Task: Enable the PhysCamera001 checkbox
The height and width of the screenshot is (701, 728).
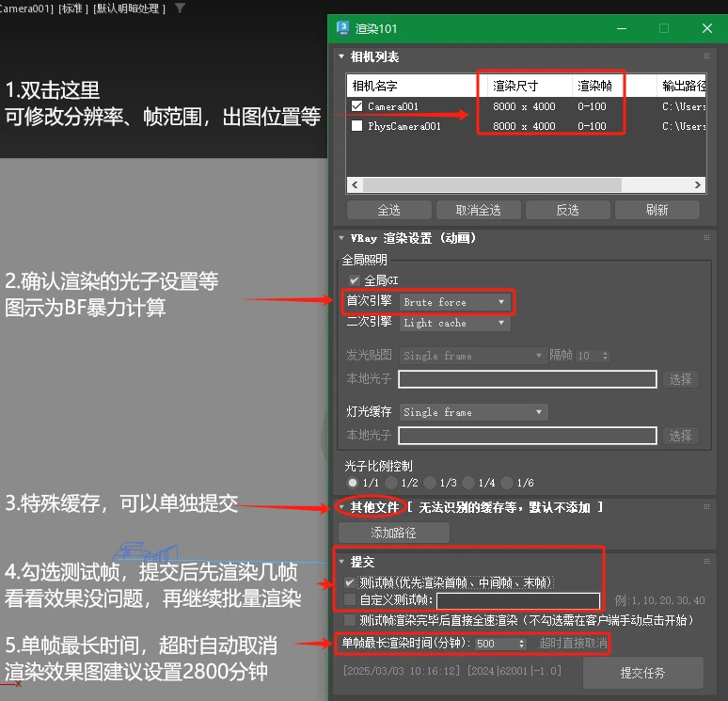Action: point(356,126)
